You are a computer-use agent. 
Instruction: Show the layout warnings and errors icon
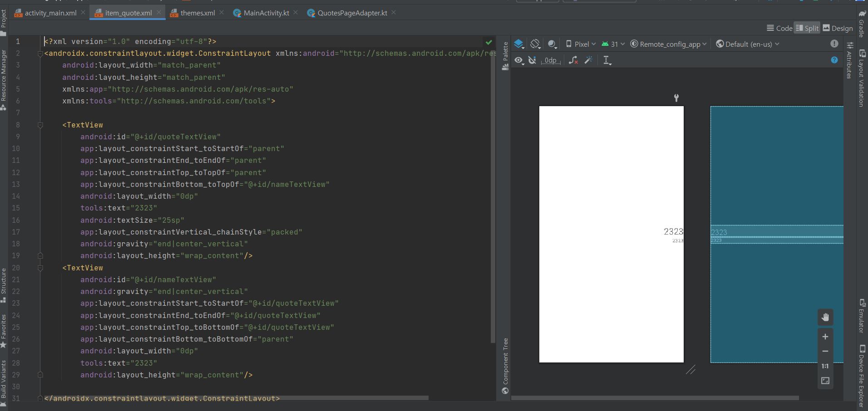click(834, 44)
